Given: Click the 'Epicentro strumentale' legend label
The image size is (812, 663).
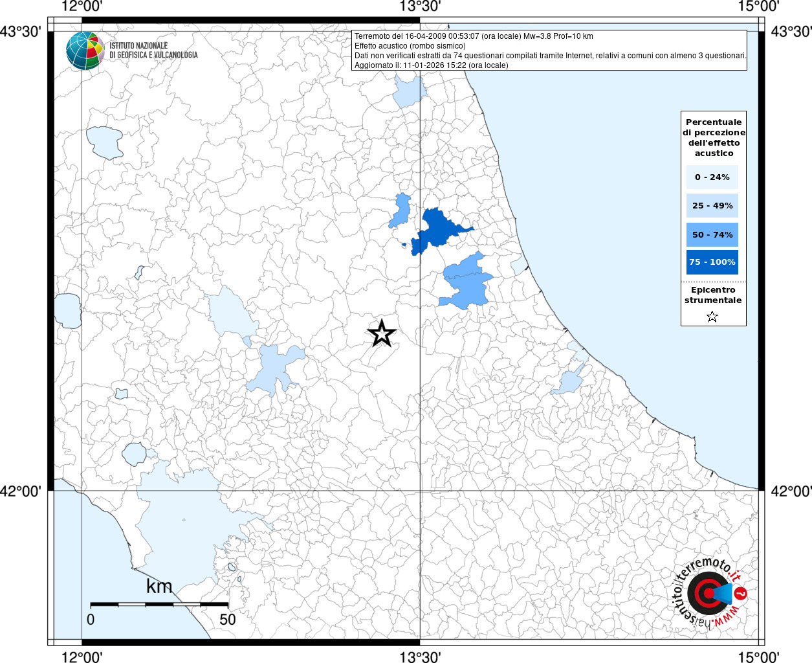Looking at the screenshot, I should point(713,295).
